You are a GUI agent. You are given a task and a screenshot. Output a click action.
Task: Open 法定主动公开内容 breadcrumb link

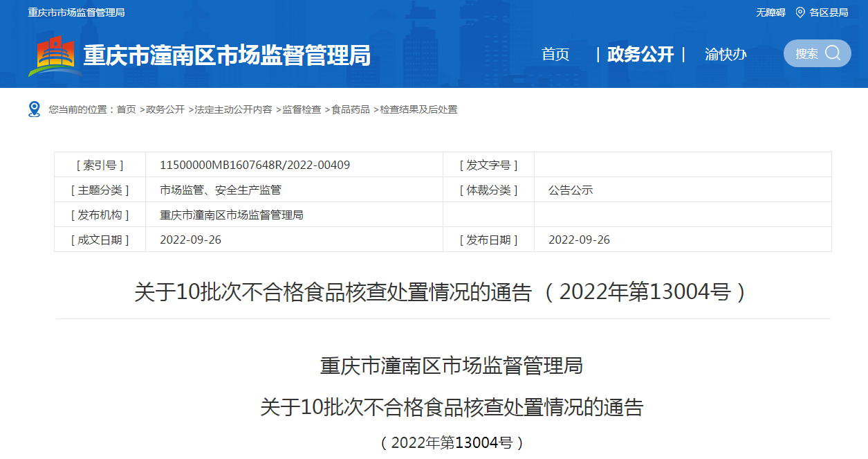coord(233,109)
